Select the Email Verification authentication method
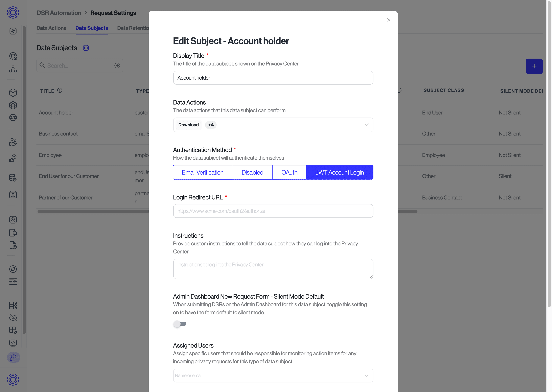Screen dimensions: 552x392 tap(203, 172)
